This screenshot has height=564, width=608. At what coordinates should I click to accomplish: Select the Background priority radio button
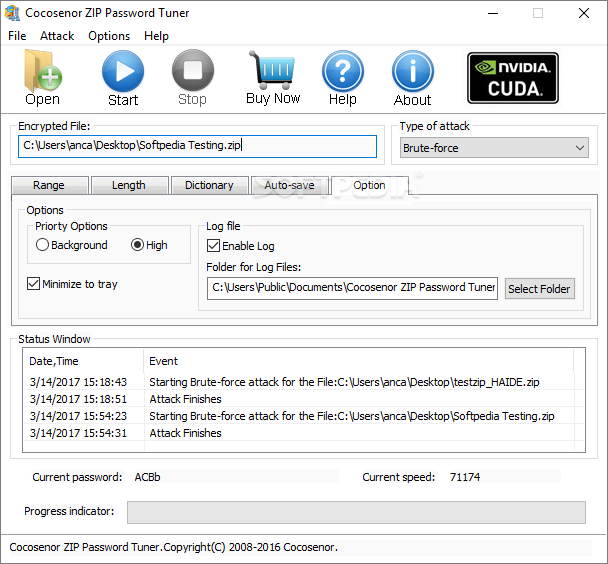point(42,245)
